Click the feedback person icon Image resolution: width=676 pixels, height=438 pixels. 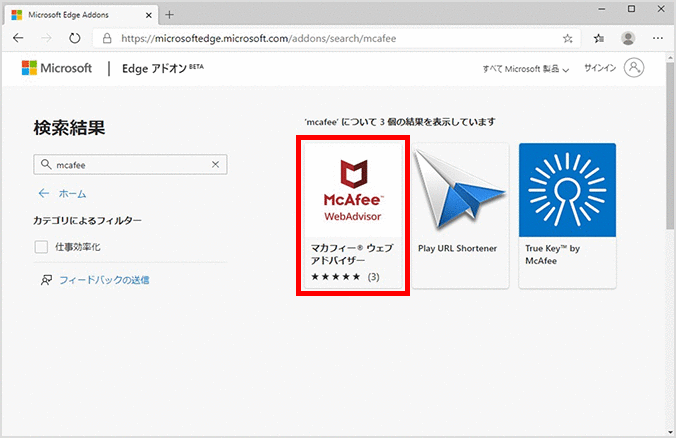coord(46,280)
